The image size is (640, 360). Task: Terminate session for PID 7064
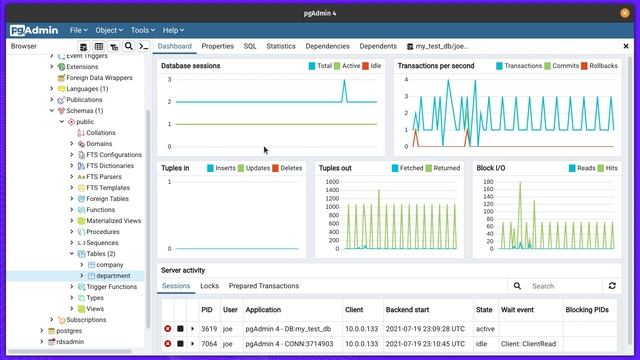coord(168,344)
